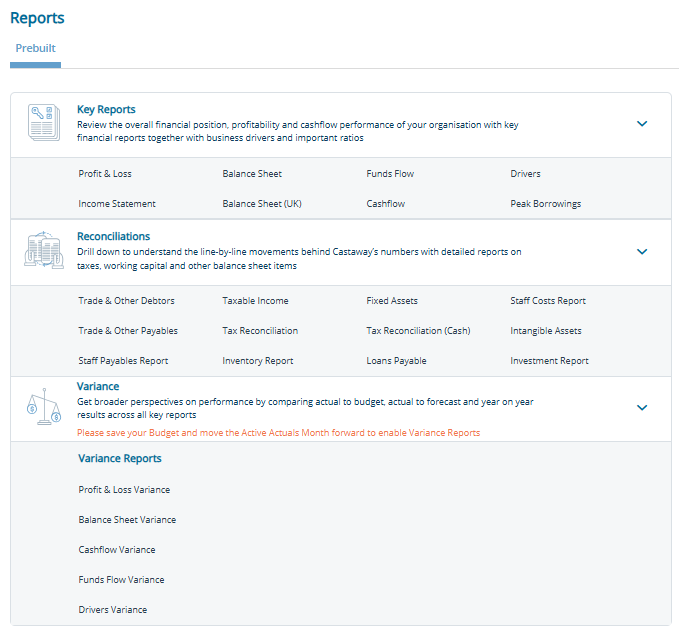Open Trade & Other Debtors reconciliation

click(125, 301)
